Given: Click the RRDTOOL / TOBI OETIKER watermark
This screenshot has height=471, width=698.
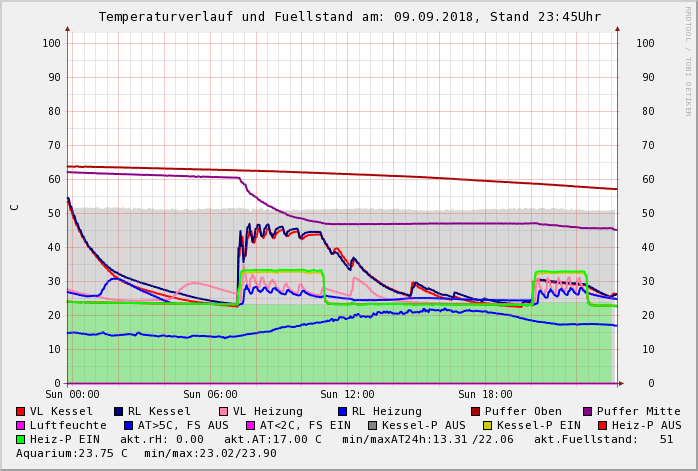Looking at the screenshot, I should click(x=687, y=60).
